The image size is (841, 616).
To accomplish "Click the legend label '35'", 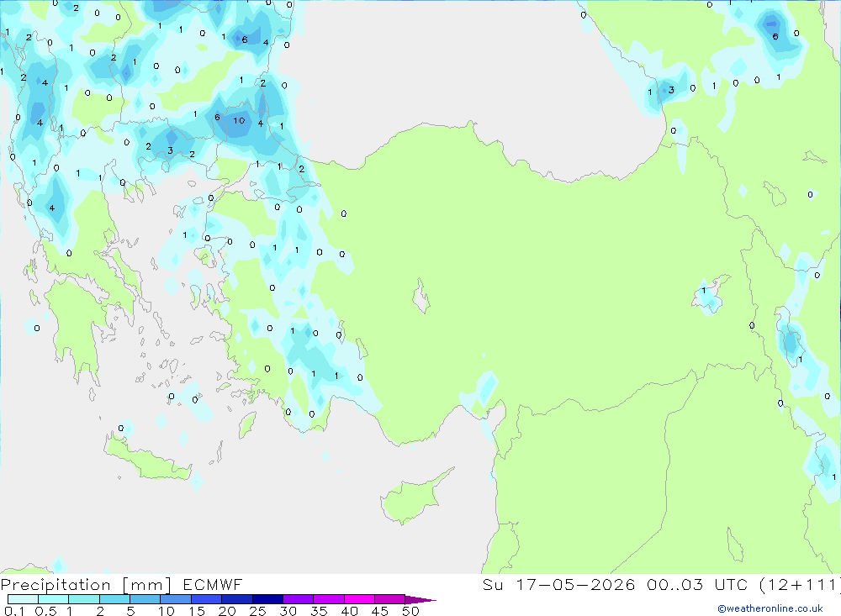I will (319, 611).
